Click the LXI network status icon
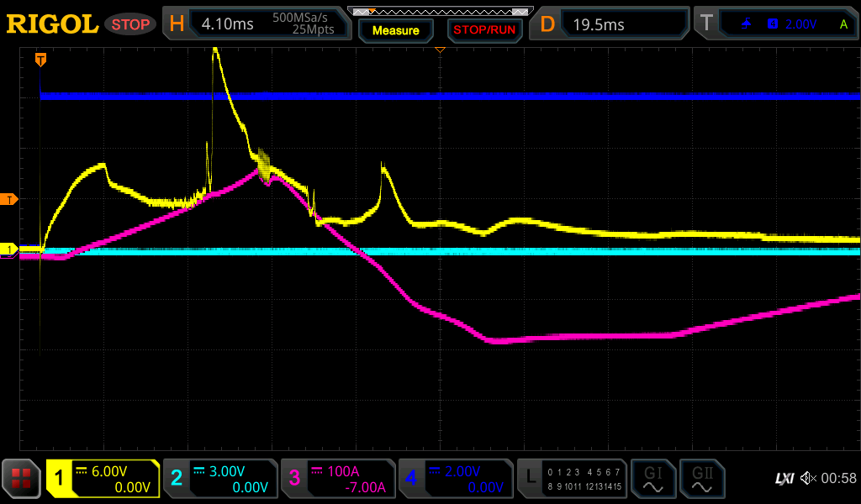The width and height of the screenshot is (861, 504). (x=784, y=479)
